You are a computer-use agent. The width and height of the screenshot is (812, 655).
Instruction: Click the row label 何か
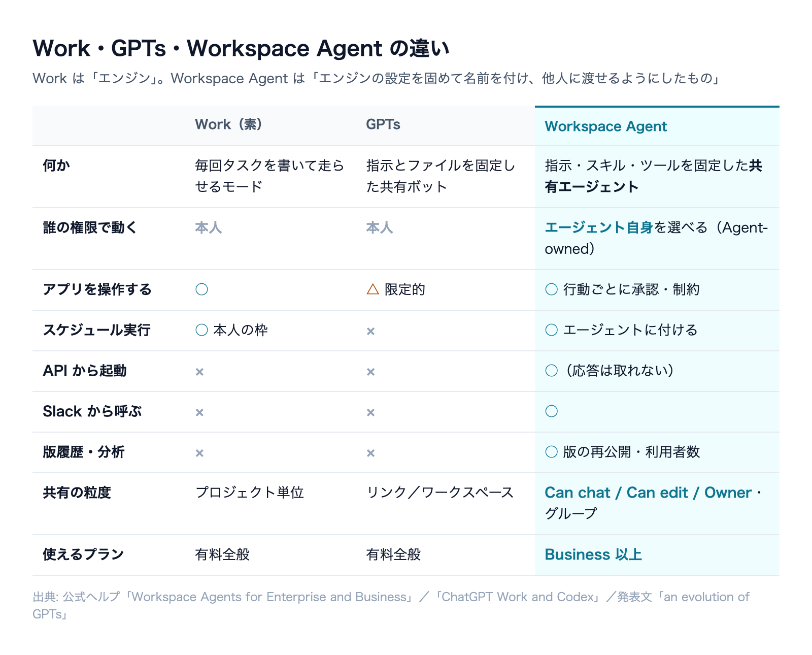[56, 166]
